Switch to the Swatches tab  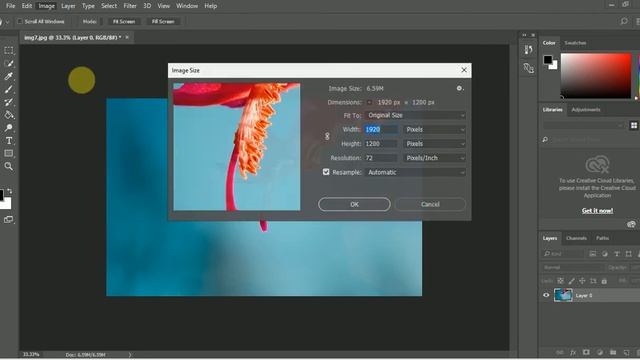click(x=575, y=43)
